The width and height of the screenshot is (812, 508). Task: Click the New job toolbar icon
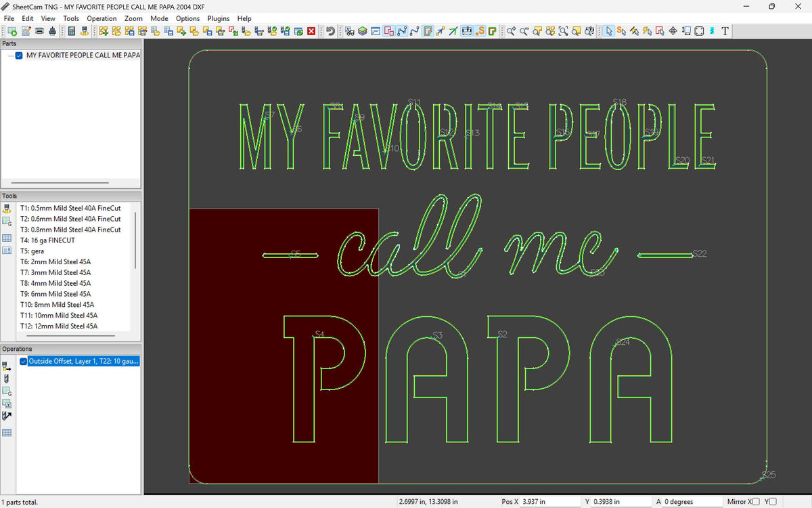point(13,31)
